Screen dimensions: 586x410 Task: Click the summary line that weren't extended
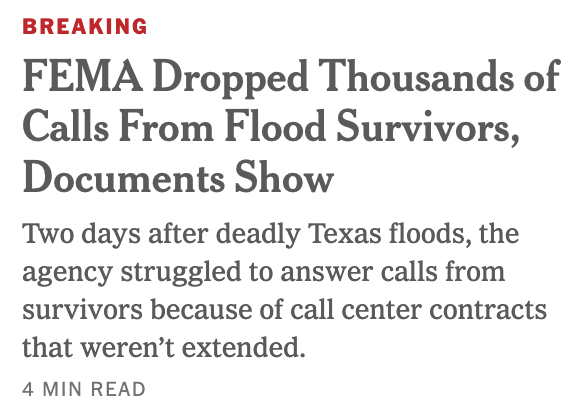[x=164, y=347]
